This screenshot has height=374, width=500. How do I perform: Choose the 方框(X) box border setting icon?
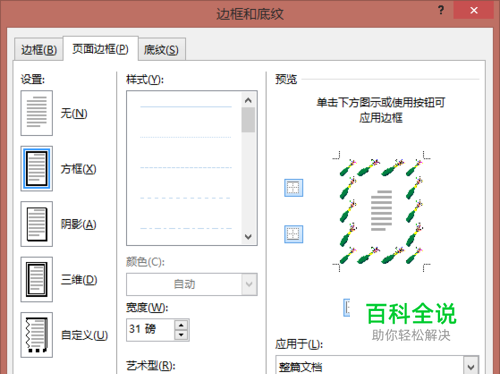coord(37,169)
